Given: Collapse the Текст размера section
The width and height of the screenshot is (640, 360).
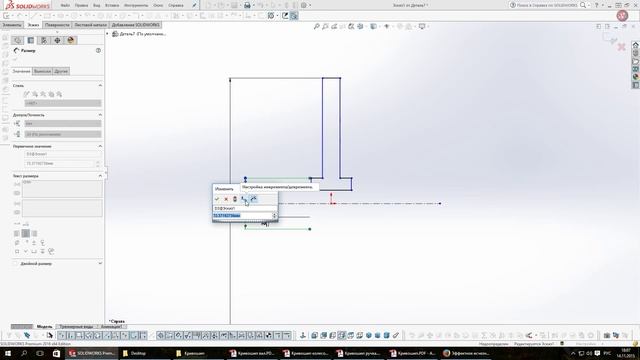Looking at the screenshot, I should click(x=100, y=176).
